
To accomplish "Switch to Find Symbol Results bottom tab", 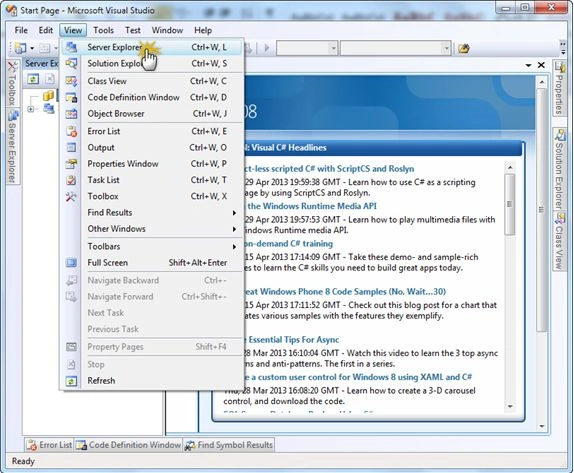I will [229, 445].
